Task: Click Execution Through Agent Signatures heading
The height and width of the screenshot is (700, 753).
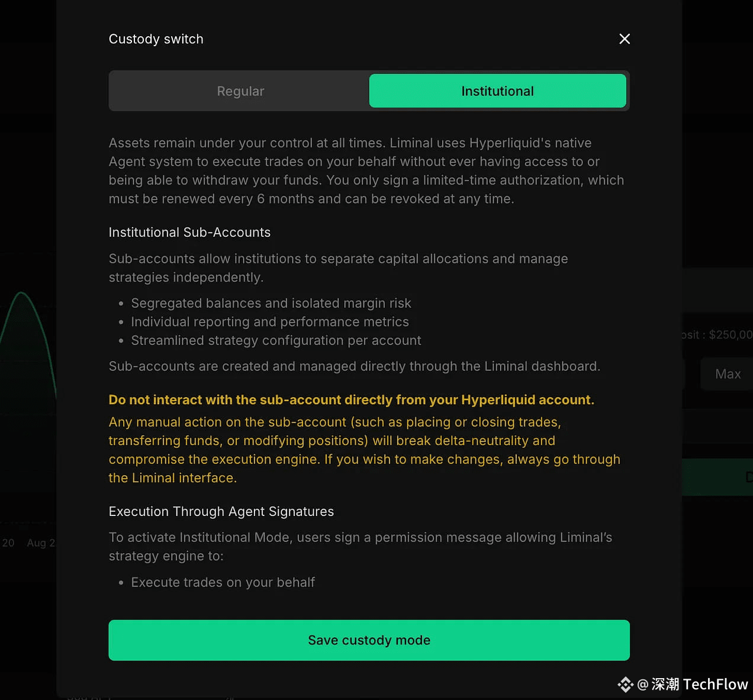Action: point(221,512)
